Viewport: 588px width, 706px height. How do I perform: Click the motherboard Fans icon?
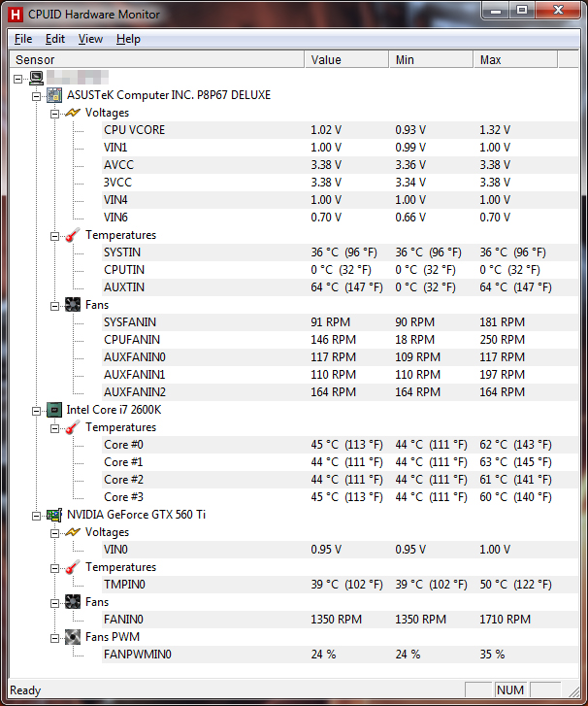[x=73, y=305]
